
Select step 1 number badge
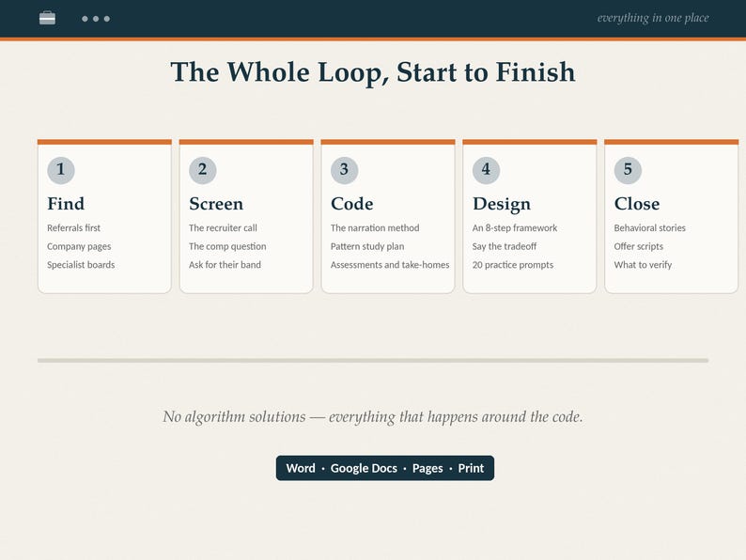pyautogui.click(x=61, y=170)
